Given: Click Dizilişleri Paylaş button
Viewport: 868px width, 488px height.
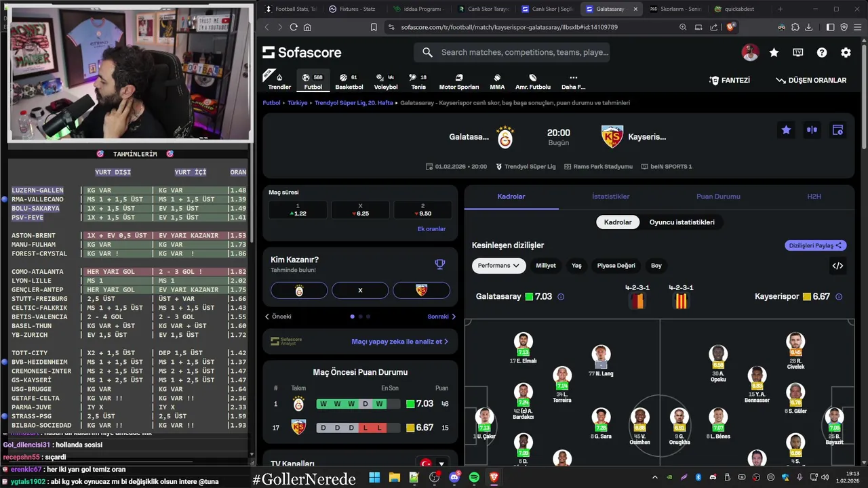Looking at the screenshot, I should (816, 245).
